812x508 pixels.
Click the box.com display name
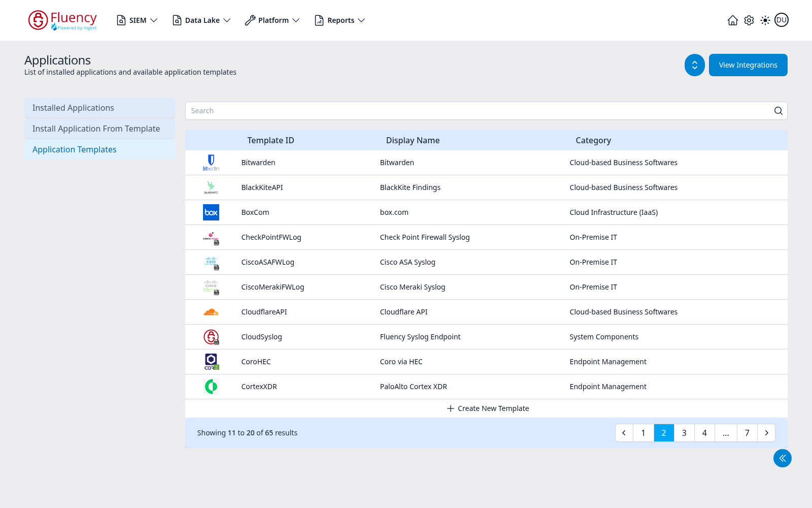(394, 212)
